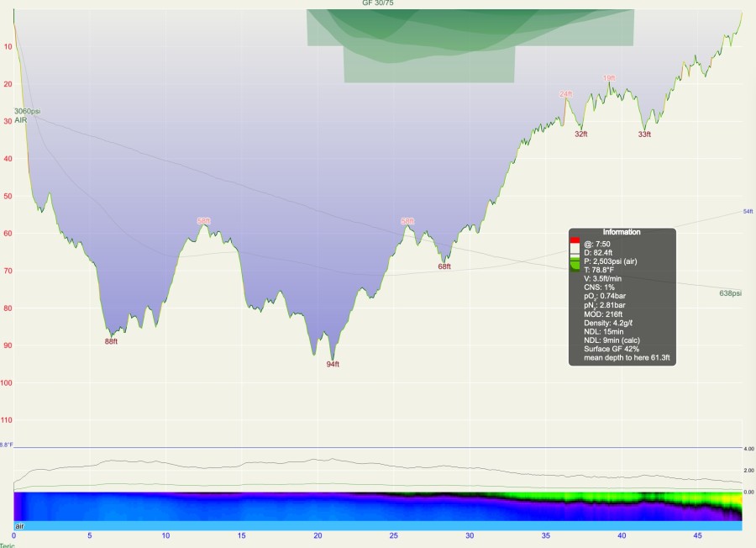Click the 54ft mean depth label
Image resolution: width=756 pixels, height=548 pixels.
click(x=748, y=211)
